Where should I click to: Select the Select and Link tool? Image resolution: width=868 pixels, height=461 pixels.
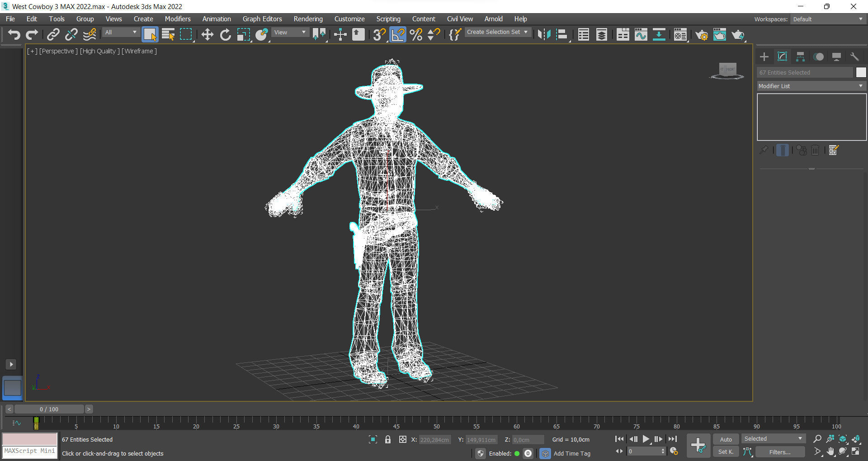53,34
